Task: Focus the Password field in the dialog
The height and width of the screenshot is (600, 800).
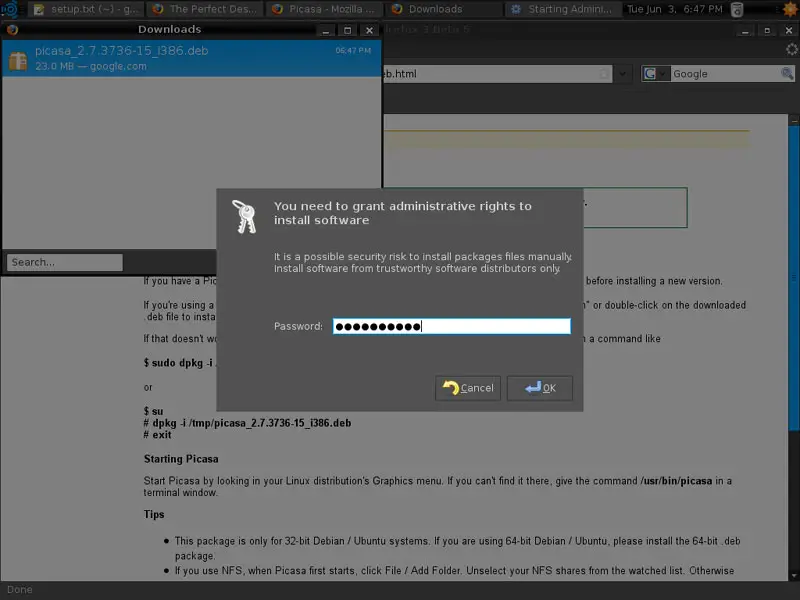Action: click(452, 327)
